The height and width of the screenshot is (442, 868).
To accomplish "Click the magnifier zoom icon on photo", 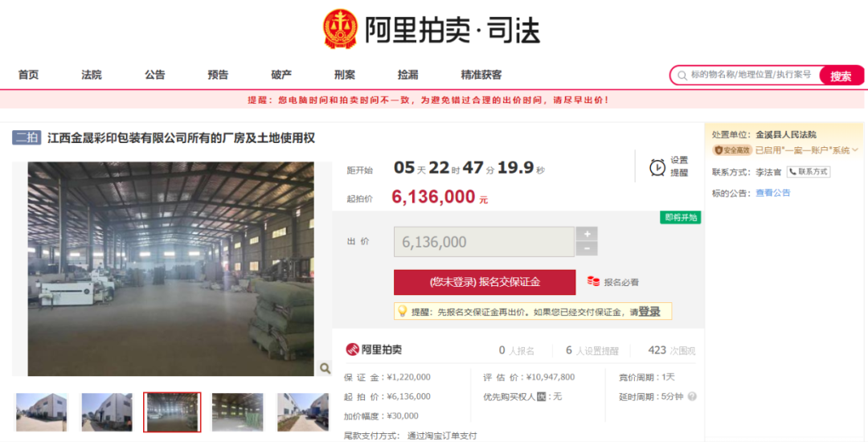I will pyautogui.click(x=325, y=368).
